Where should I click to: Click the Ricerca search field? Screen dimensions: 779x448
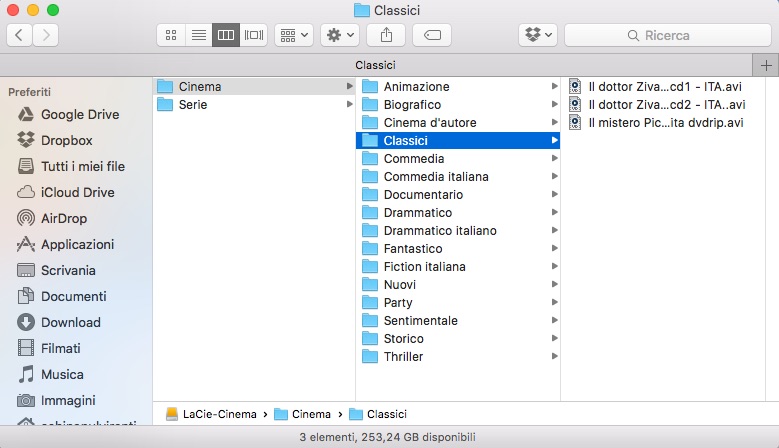pos(667,35)
